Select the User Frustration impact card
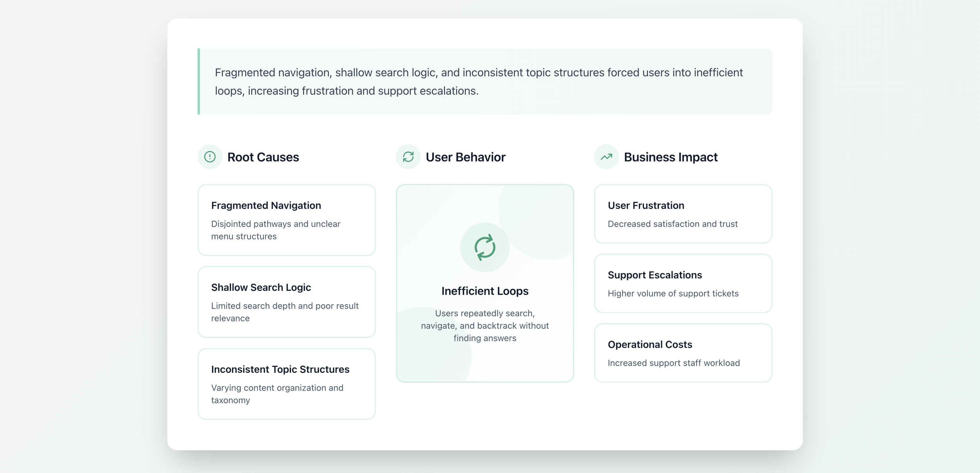 tap(683, 214)
